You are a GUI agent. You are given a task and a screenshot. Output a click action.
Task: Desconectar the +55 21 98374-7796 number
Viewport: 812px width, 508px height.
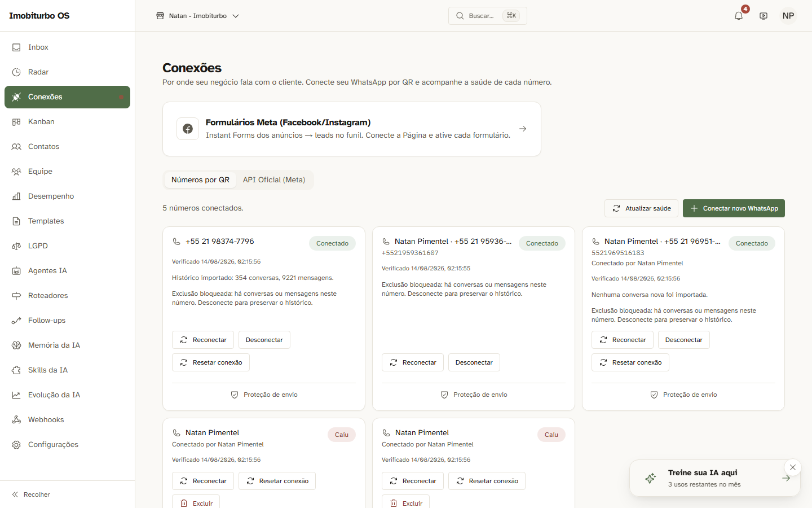click(264, 340)
